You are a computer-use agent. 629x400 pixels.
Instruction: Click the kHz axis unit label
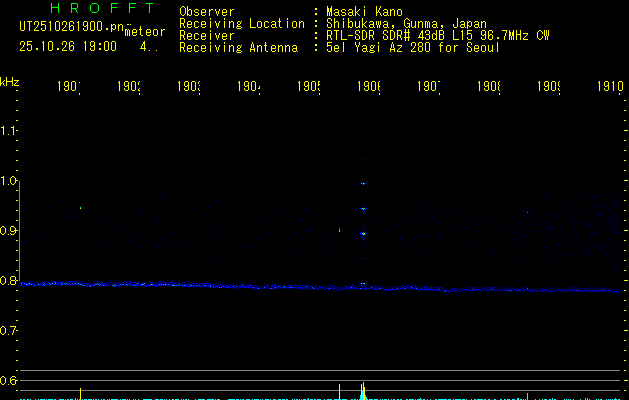pyautogui.click(x=10, y=81)
